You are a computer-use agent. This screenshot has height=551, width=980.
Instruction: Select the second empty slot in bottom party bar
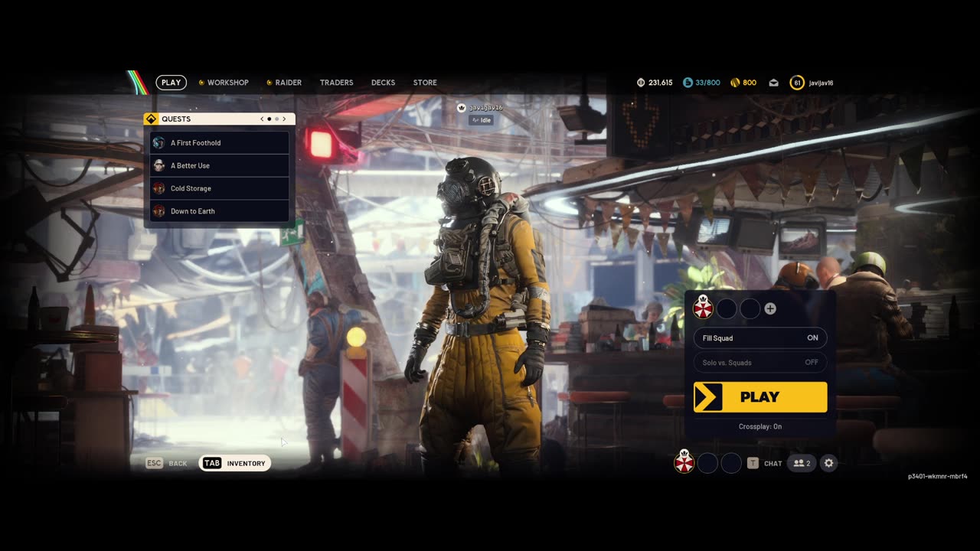707,463
